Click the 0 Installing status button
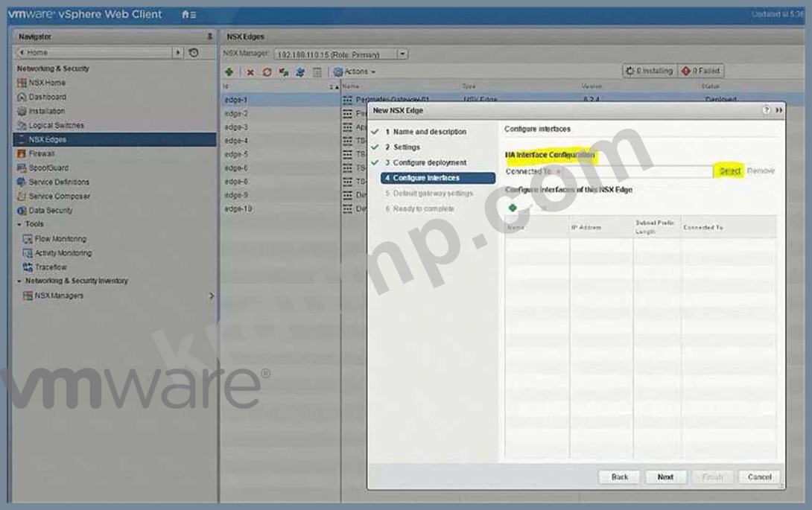Image resolution: width=812 pixels, height=510 pixels. 650,71
